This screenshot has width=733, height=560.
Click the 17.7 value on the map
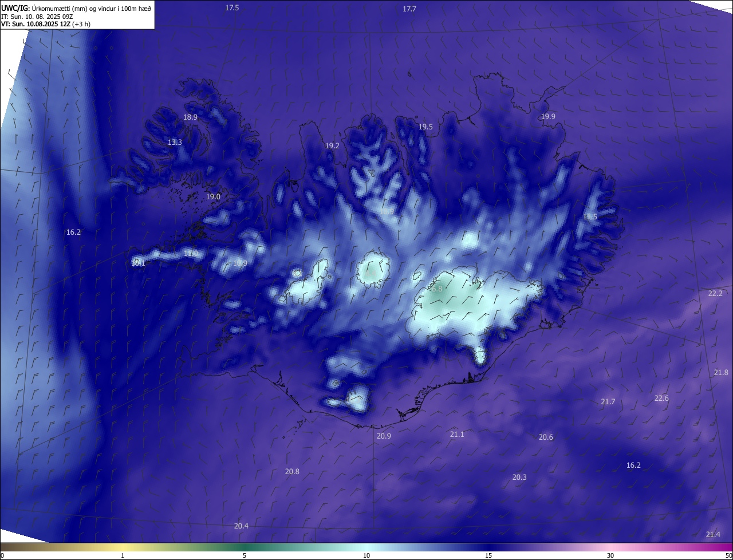point(409,9)
